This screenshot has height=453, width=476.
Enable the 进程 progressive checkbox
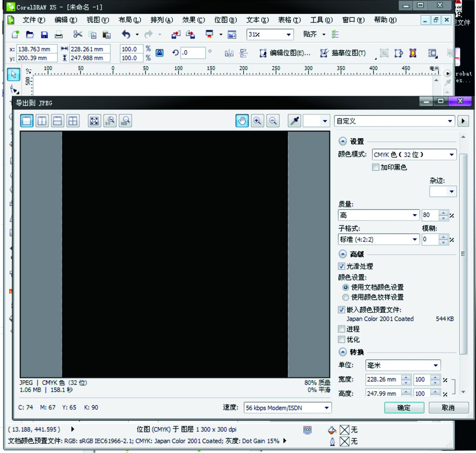coord(341,329)
